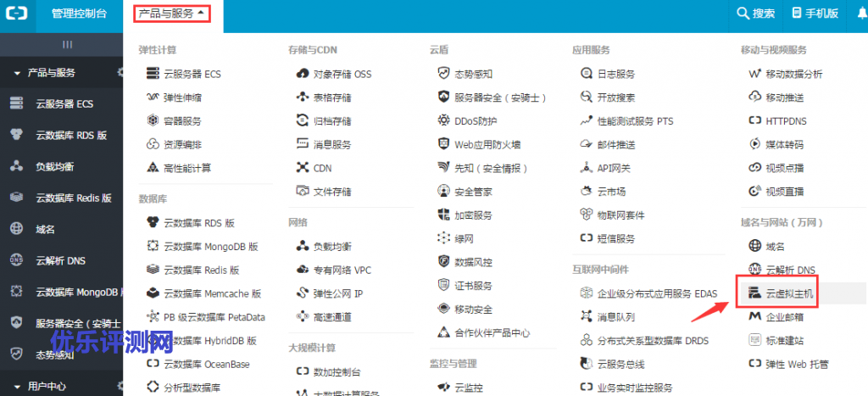
Task: Expand the 用户中心 sidebar section
Action: tap(16, 387)
